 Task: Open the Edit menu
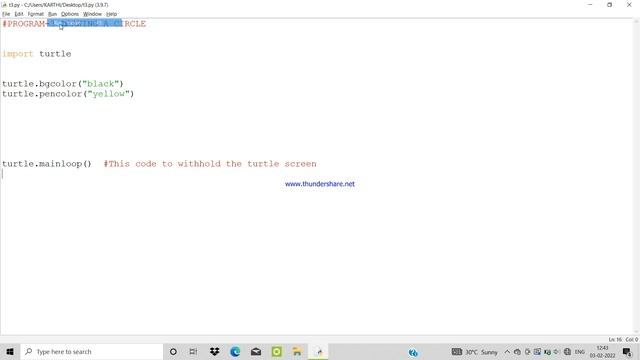pos(19,14)
